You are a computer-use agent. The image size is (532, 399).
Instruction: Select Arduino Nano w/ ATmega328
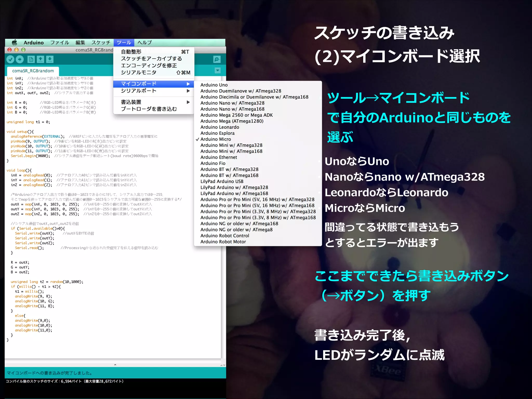258,103
